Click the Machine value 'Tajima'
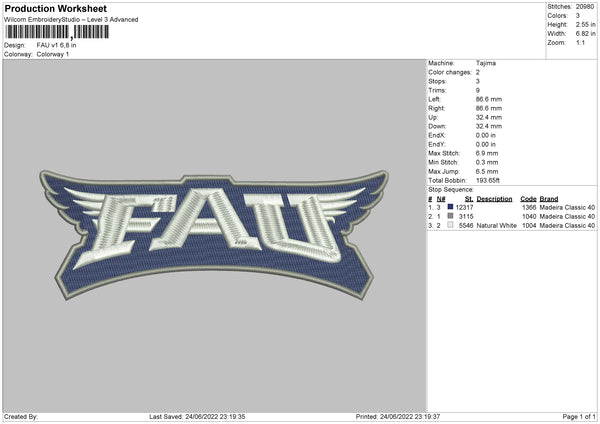Image resolution: width=600 pixels, height=424 pixels. click(x=486, y=63)
